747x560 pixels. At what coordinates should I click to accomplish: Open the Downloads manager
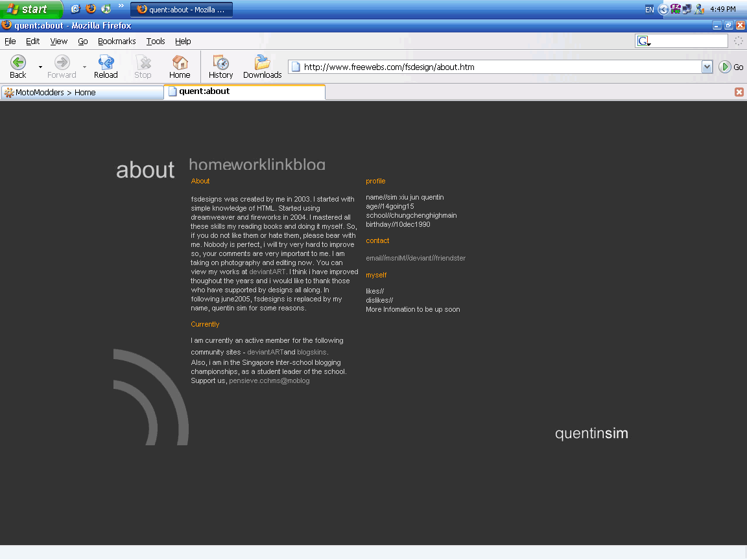(262, 67)
